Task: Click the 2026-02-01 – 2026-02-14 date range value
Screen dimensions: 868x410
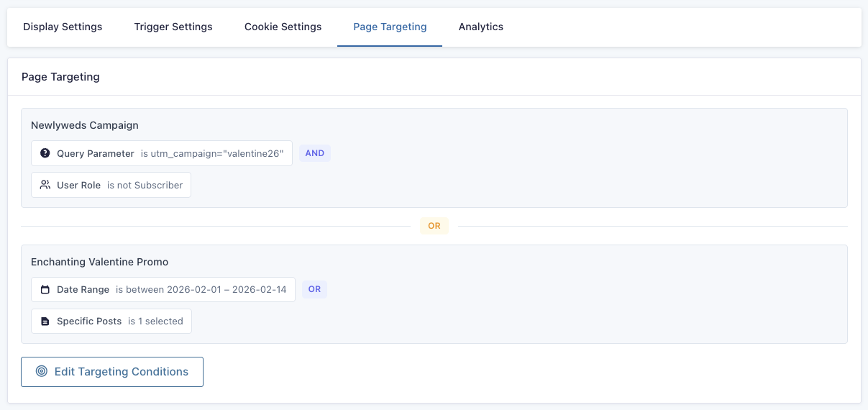Action: point(201,290)
